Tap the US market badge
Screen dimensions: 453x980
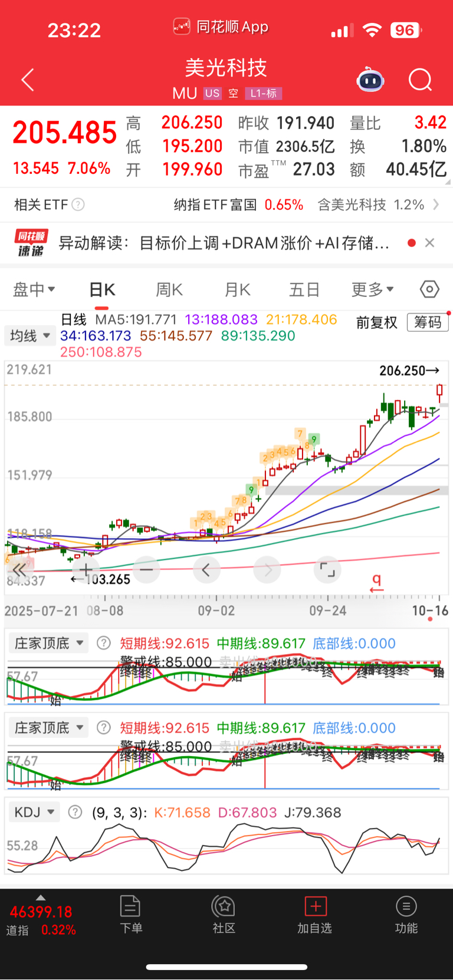212,93
